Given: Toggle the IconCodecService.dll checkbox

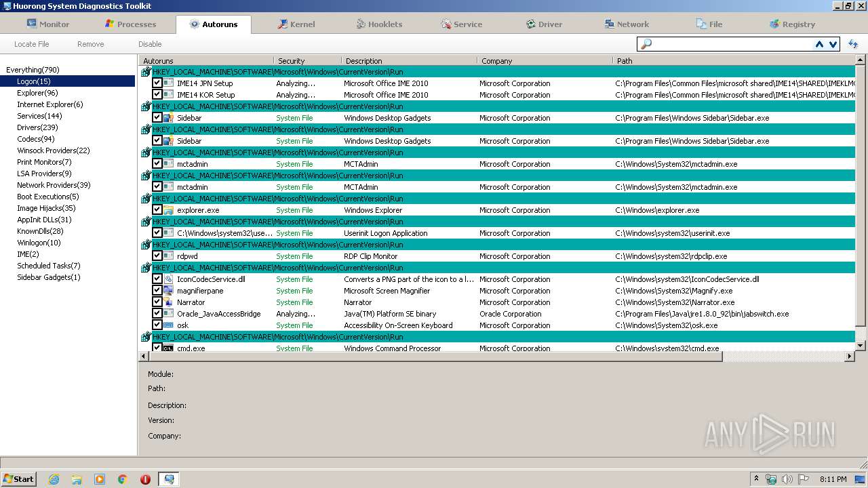Looking at the screenshot, I should [x=157, y=279].
